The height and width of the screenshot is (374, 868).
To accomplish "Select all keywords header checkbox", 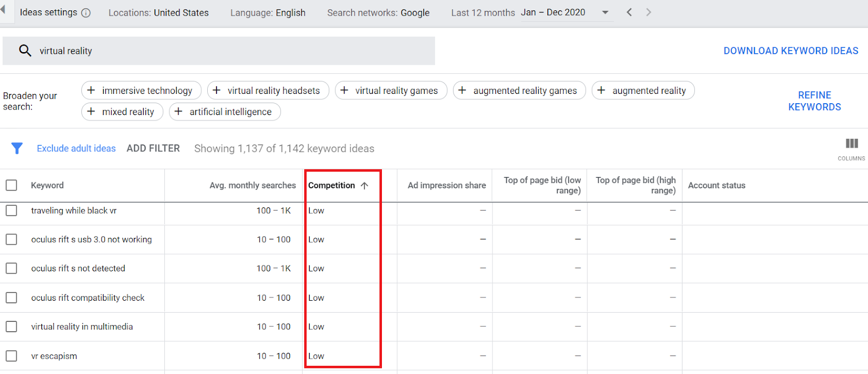I will tap(11, 185).
